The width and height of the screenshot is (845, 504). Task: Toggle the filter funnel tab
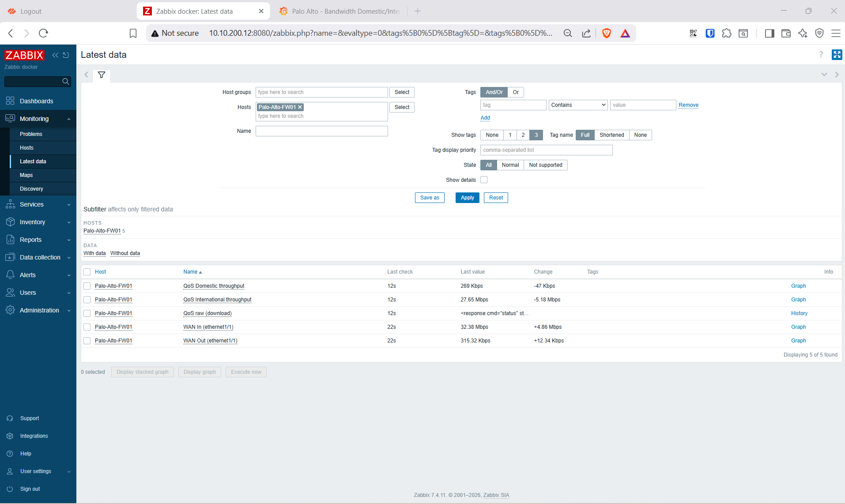coord(102,75)
